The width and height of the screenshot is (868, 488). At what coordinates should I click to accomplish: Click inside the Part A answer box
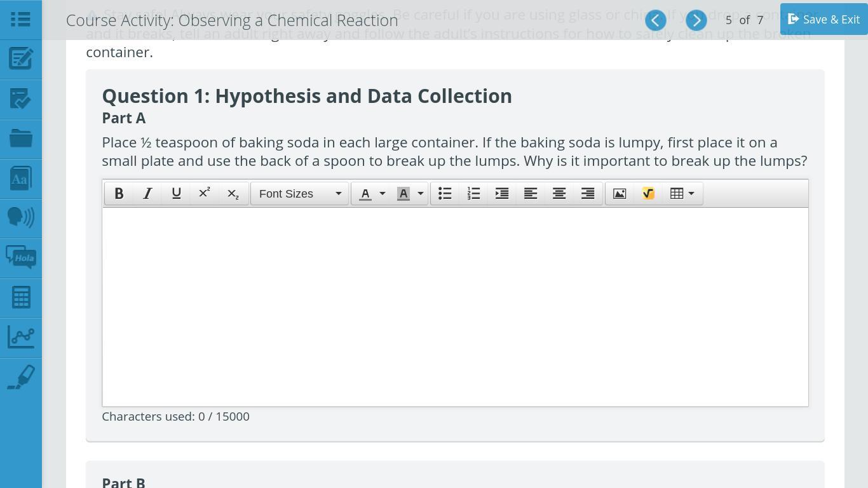(455, 306)
